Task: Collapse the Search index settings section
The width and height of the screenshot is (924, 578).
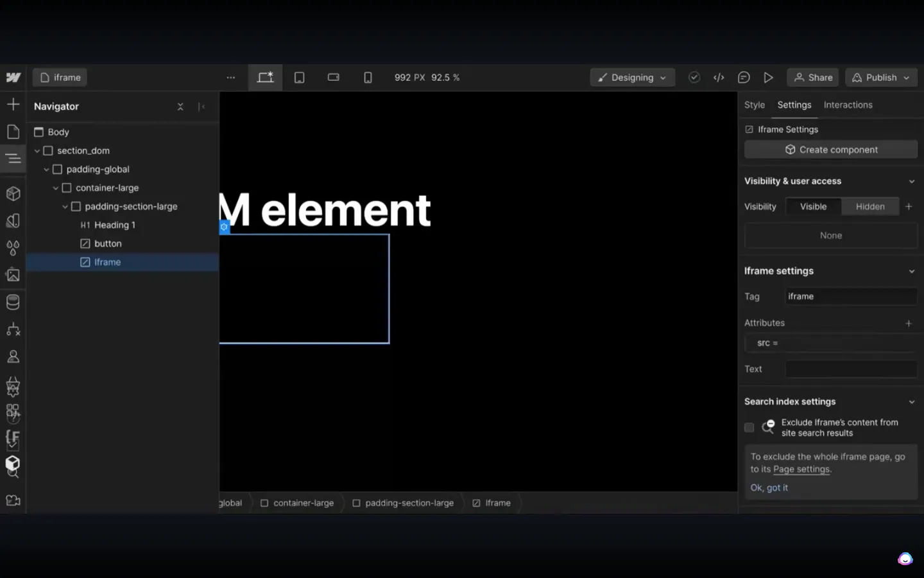Action: (x=911, y=402)
